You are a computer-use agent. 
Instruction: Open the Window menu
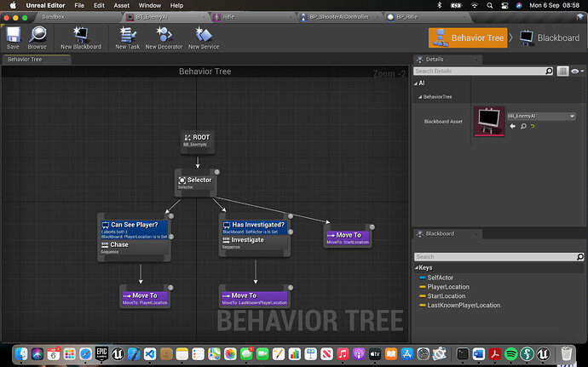150,5
